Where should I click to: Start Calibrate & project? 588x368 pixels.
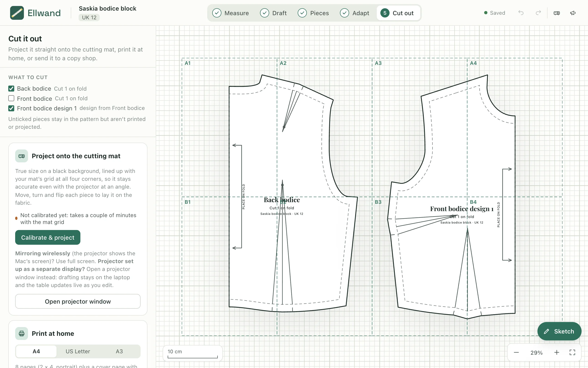point(48,237)
